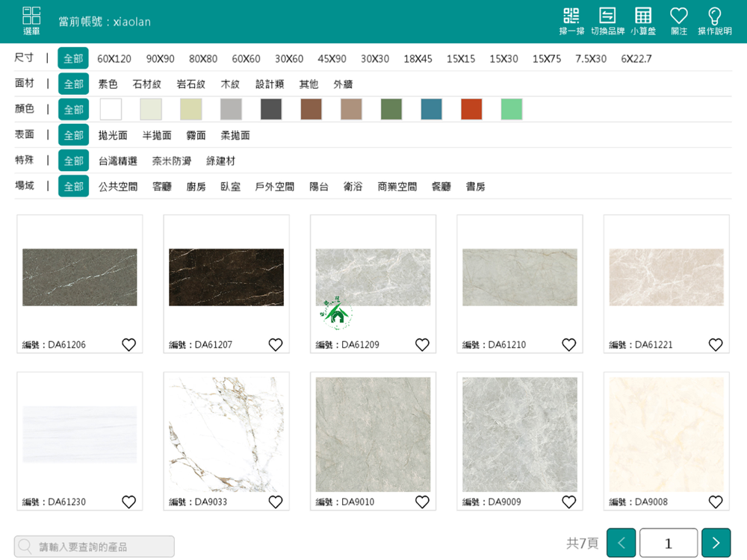Filter material by 設計類
The image size is (747, 560).
(x=270, y=84)
